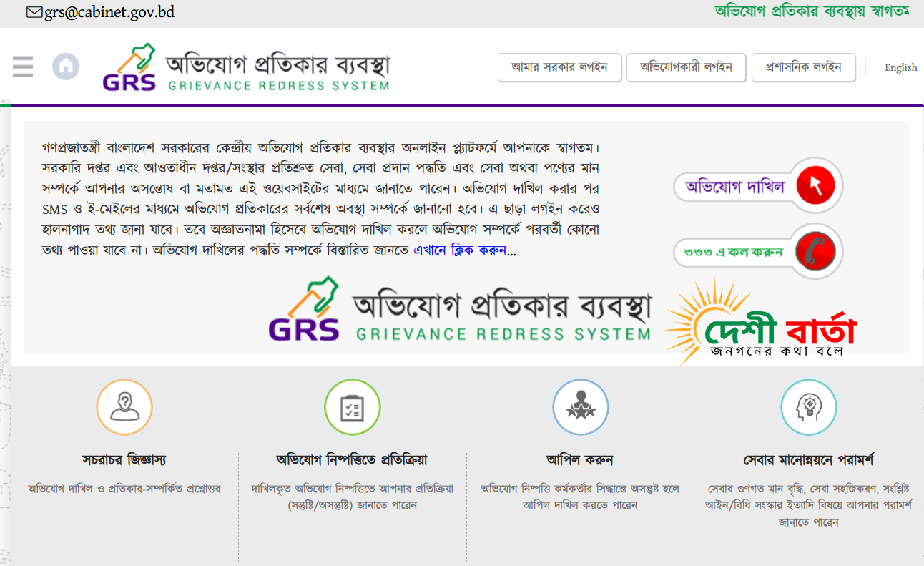This screenshot has width=924, height=566.
Task: Go to home via the house icon
Action: (x=66, y=67)
